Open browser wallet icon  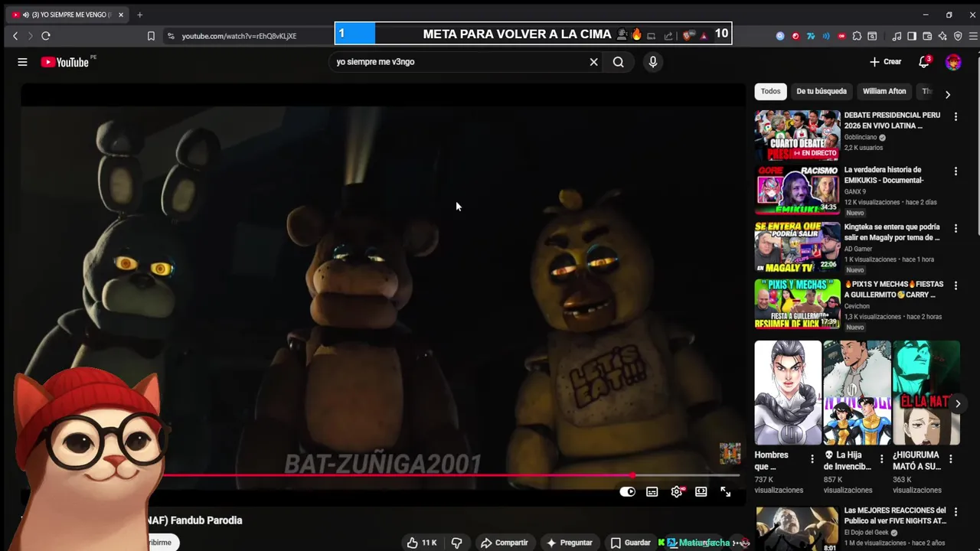[927, 36]
